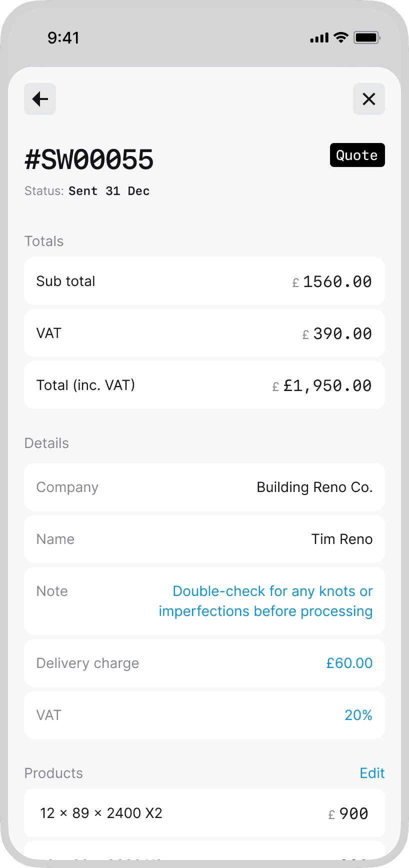Tap the £60.00 delivery charge value
Screen dimensions: 409x868
coord(349,663)
